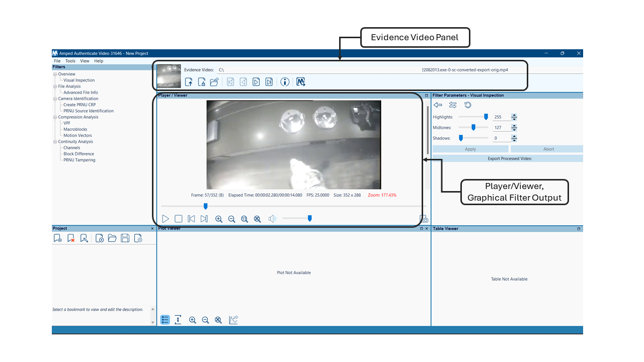This screenshot has width=644, height=362.
Task: Save the current project
Action: (125, 238)
